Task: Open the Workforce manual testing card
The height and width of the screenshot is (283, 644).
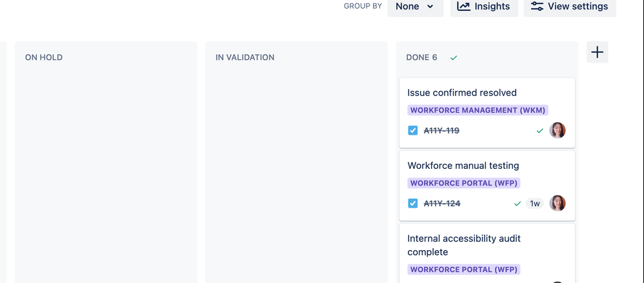Action: point(487,186)
